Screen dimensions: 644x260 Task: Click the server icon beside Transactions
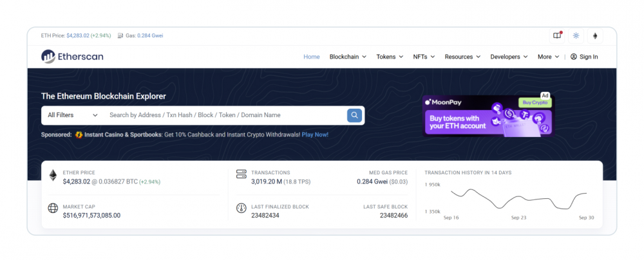click(x=241, y=174)
